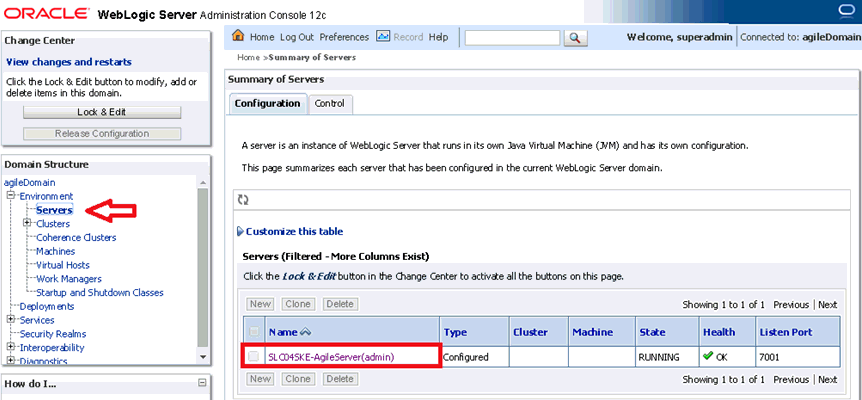The image size is (862, 400).
Task: Click the Release Configuration button
Action: point(102,134)
